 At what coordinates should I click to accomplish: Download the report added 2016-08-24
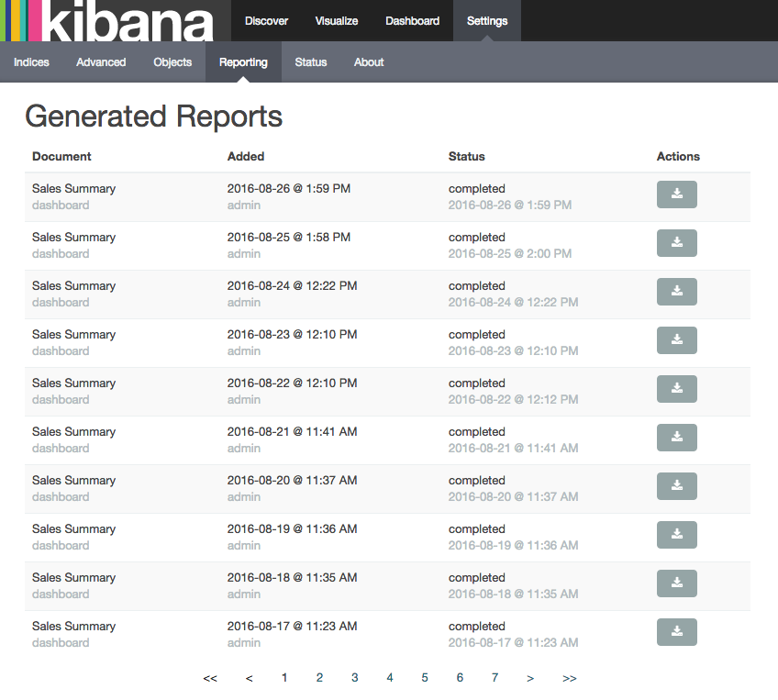(x=676, y=292)
